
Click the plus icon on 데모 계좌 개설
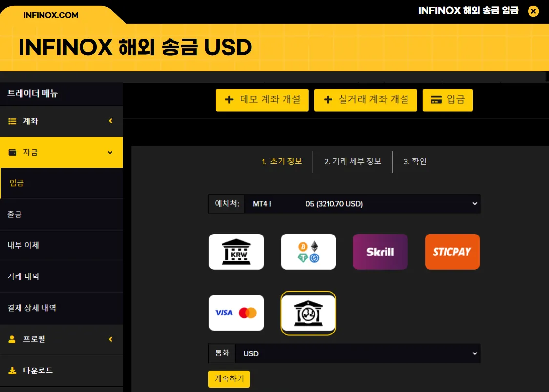pos(229,99)
